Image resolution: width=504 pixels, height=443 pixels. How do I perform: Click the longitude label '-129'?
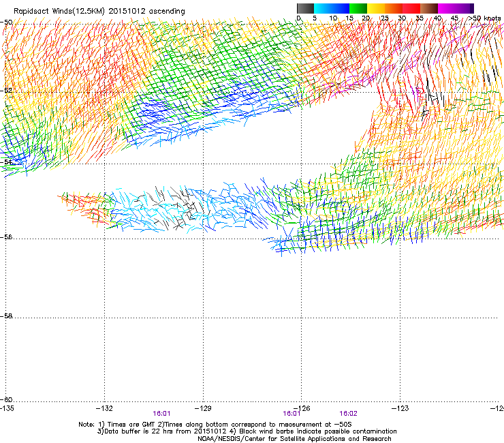point(203,408)
